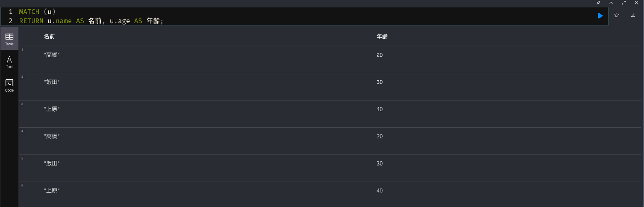Switch to the Table view

pyautogui.click(x=9, y=38)
